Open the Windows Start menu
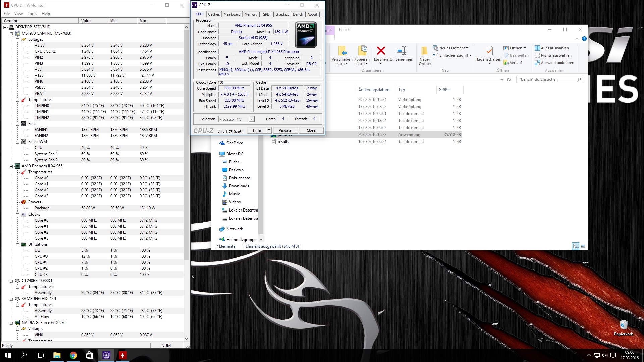Screen dimensions: 644x362 pos(8,355)
